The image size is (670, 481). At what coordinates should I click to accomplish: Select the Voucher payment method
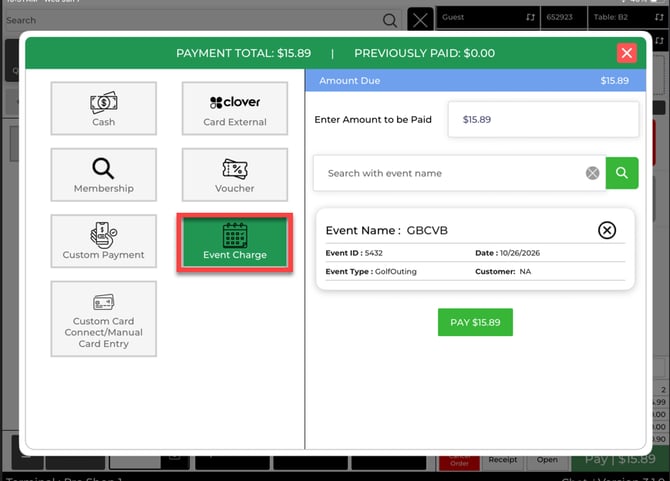(x=235, y=174)
